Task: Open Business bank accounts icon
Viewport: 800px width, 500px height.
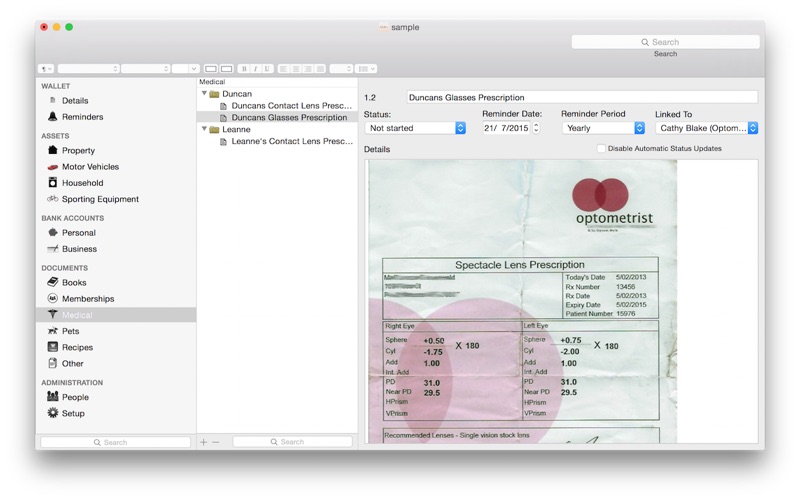Action: [53, 249]
